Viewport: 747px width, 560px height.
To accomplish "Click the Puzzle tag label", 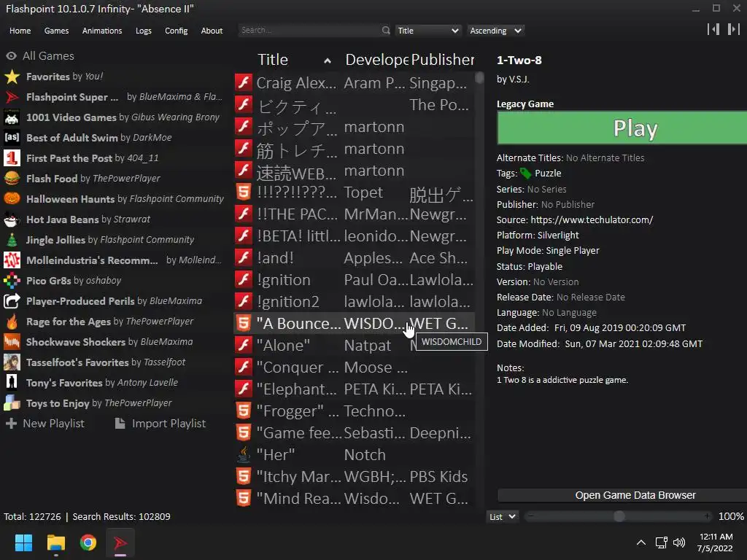I will tap(548, 174).
